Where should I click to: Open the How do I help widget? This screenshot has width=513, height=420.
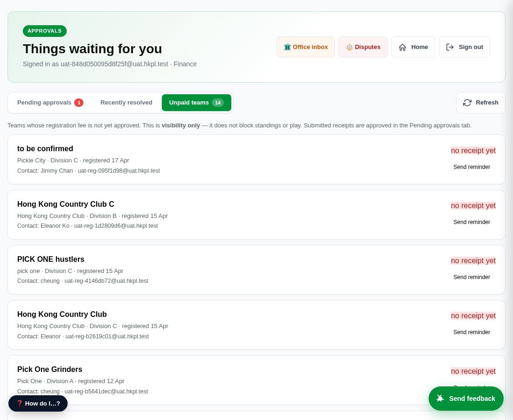(38, 403)
